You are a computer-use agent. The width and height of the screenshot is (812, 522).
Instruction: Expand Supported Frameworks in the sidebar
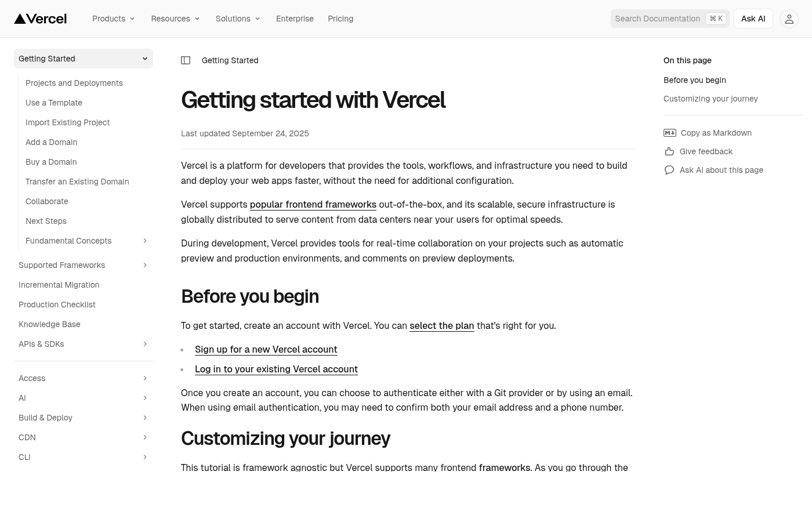(x=145, y=265)
